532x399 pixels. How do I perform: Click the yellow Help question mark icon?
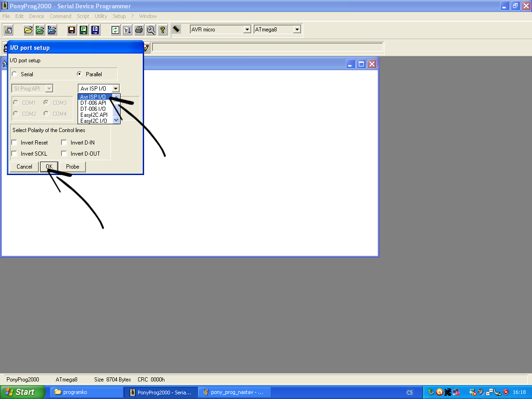tap(163, 30)
